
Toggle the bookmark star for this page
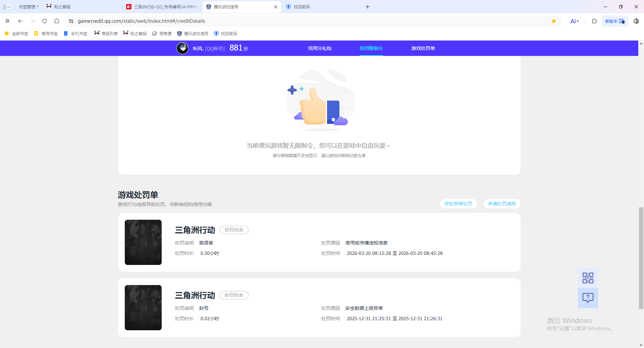[x=554, y=21]
